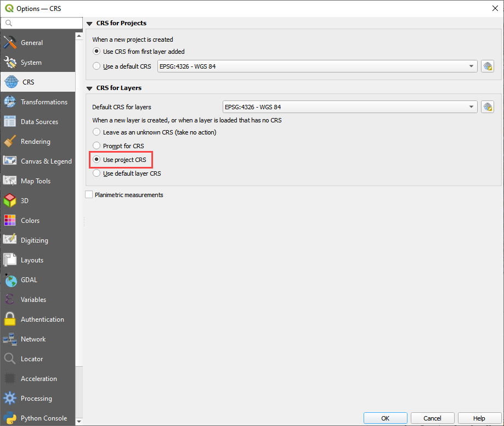Select the Authentication padlock icon
The width and height of the screenshot is (504, 426).
(10, 319)
